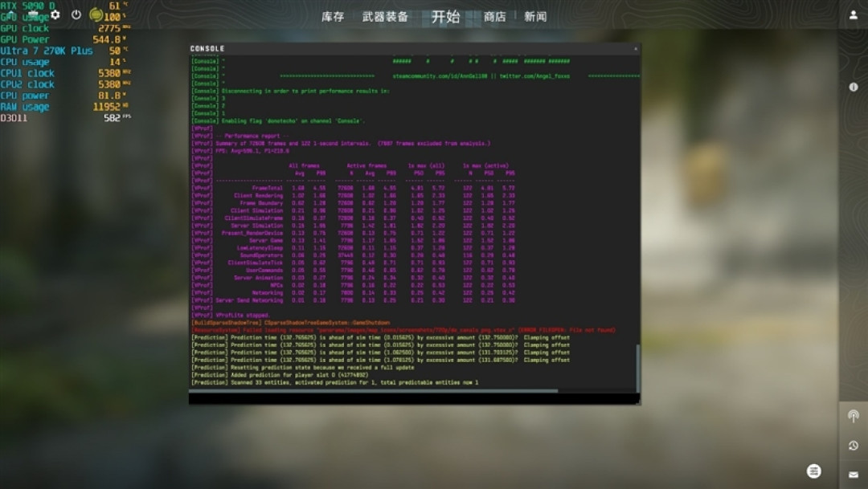Click the power quit icon
This screenshot has height=489, width=868.
click(x=76, y=15)
